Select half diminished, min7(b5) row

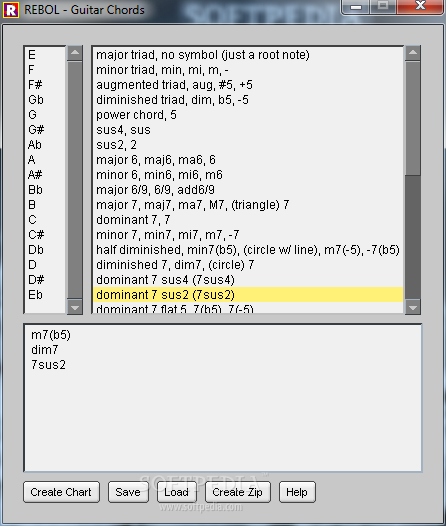click(248, 250)
